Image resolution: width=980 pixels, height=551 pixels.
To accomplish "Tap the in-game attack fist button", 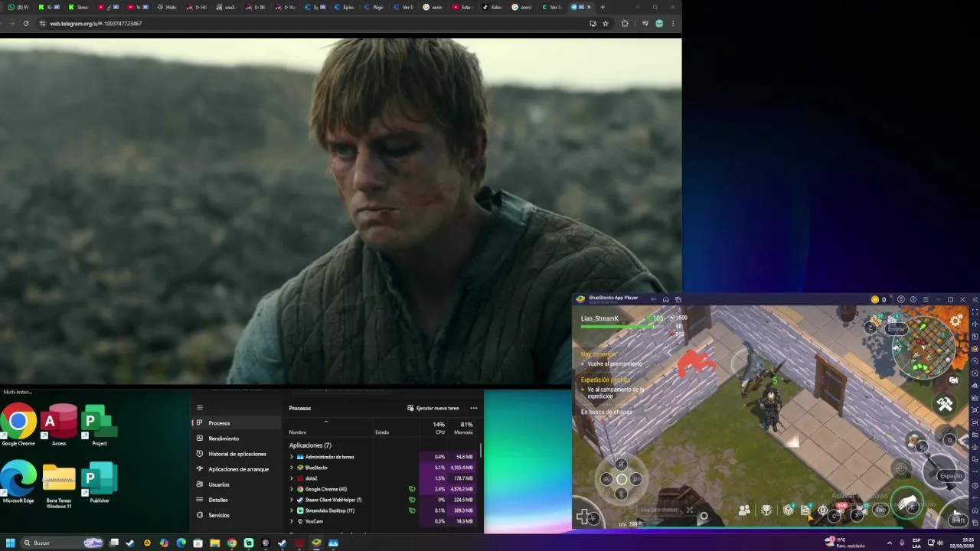I will point(907,502).
